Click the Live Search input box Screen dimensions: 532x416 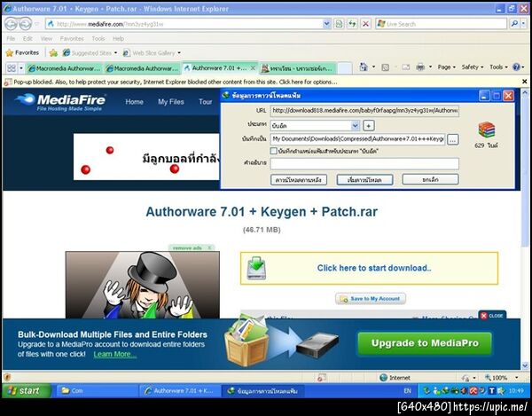point(442,24)
